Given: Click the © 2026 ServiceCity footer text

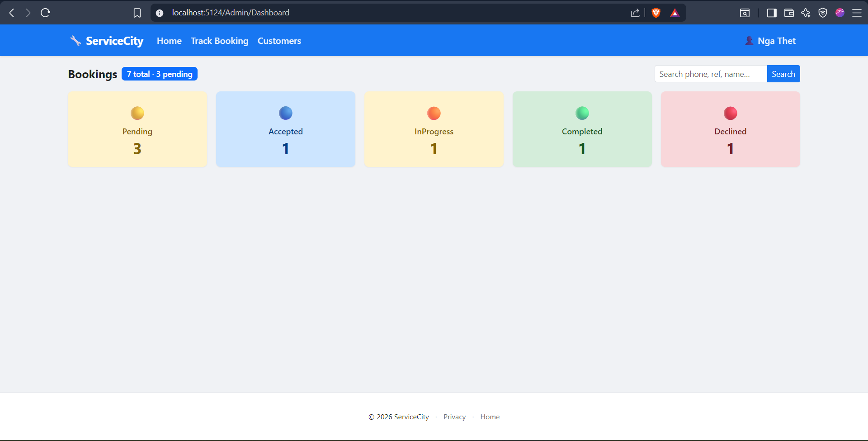Looking at the screenshot, I should 399,417.
